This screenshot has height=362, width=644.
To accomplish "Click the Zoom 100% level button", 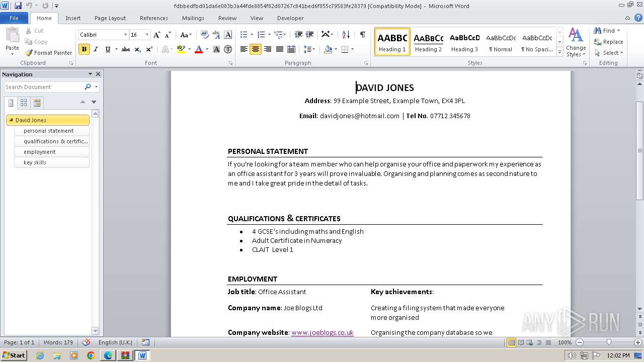I will 565,342.
